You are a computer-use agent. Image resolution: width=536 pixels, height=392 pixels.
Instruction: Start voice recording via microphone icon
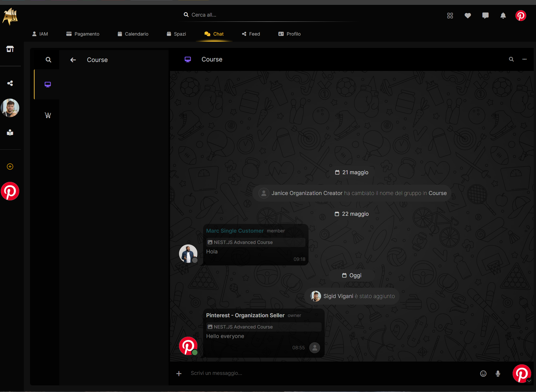(x=498, y=374)
